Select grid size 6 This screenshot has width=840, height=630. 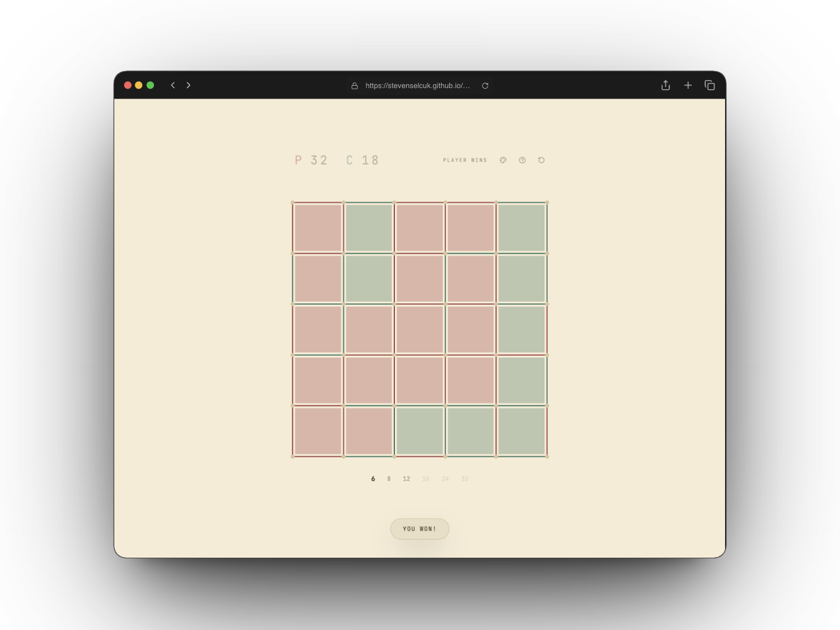[373, 479]
